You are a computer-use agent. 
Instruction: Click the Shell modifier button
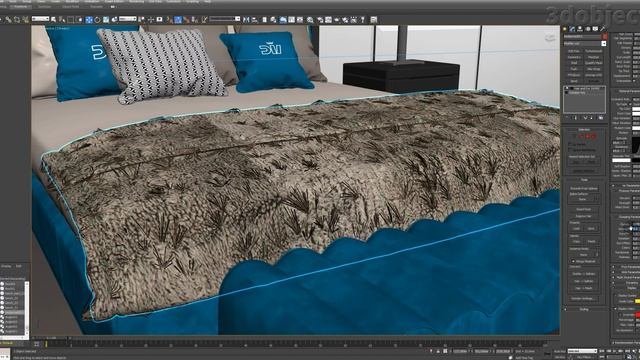point(574,63)
